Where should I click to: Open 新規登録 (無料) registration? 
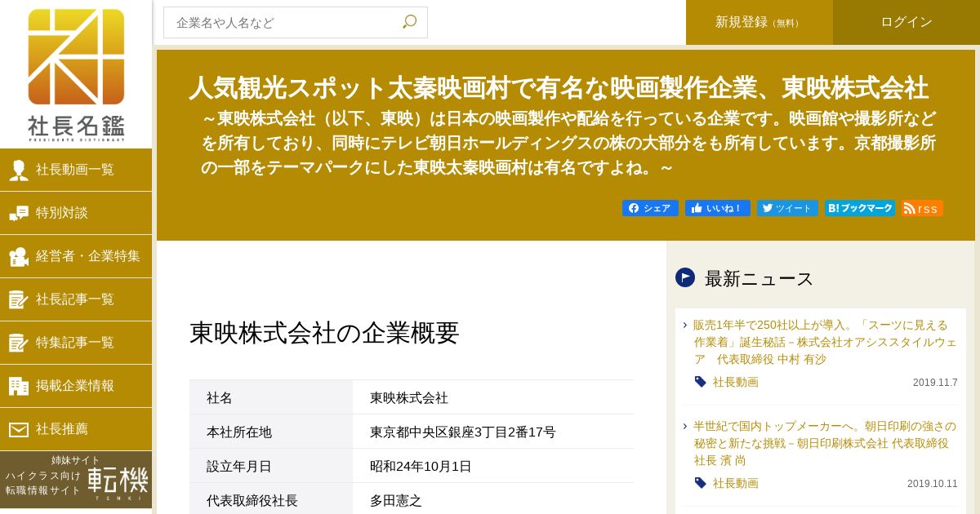pos(759,23)
